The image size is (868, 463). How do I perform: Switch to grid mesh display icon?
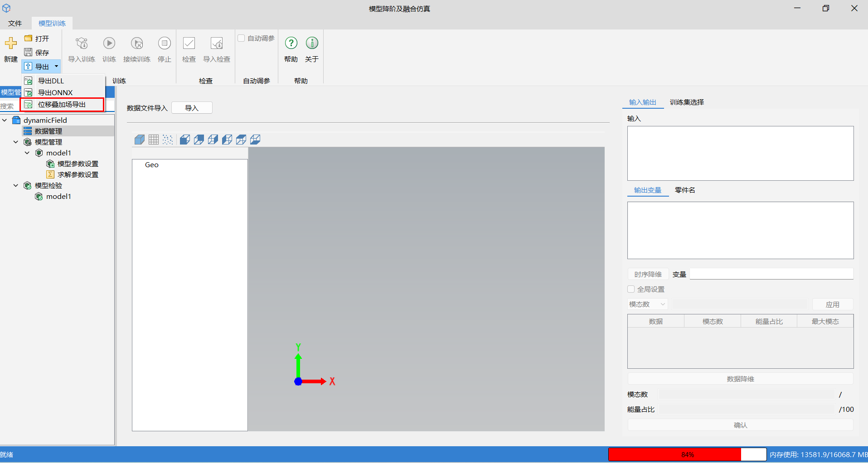(154, 140)
